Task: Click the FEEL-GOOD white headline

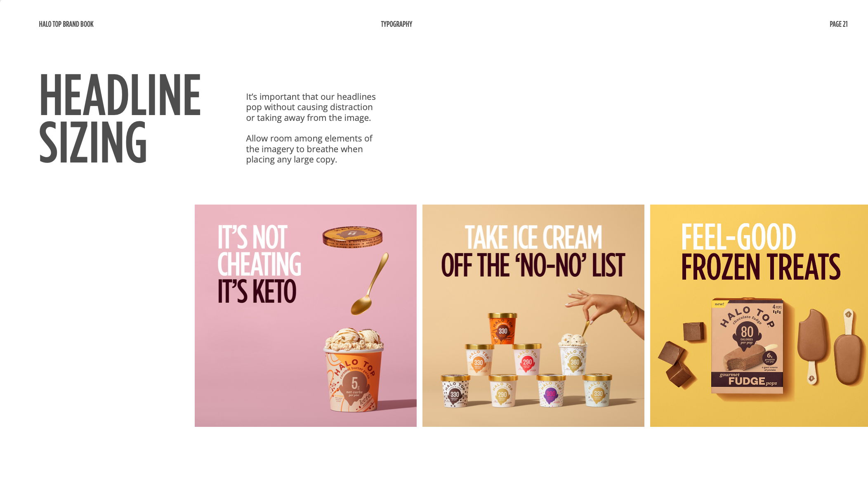Action: [738, 237]
